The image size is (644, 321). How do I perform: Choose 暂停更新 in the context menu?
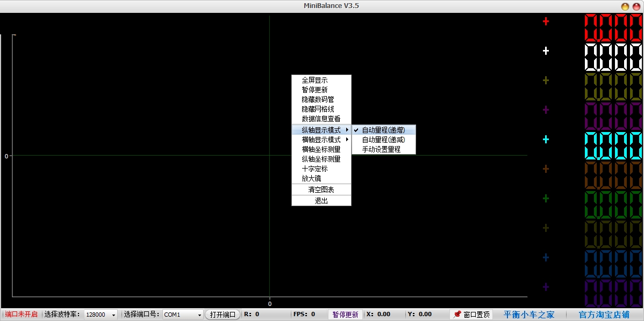[x=321, y=90]
